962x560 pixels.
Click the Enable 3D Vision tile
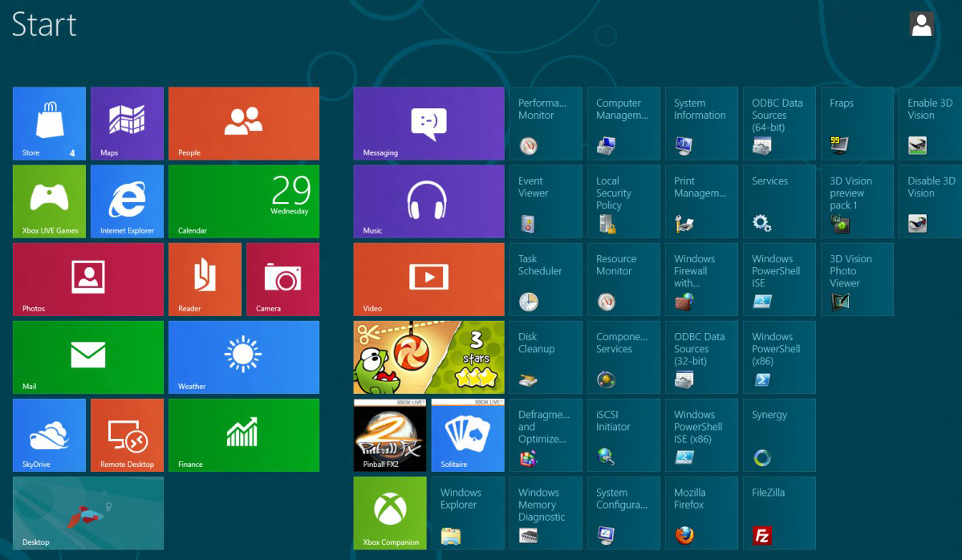click(x=930, y=124)
